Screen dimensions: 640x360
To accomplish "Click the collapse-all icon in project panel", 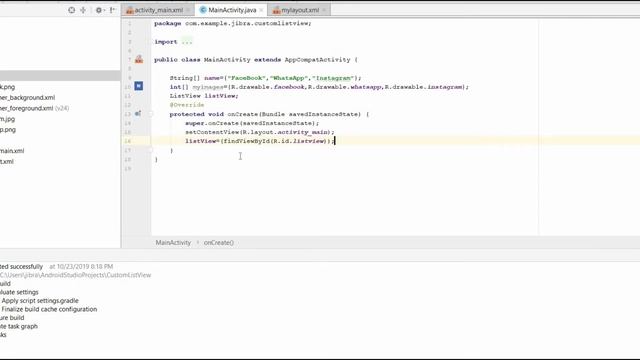I will [83, 10].
